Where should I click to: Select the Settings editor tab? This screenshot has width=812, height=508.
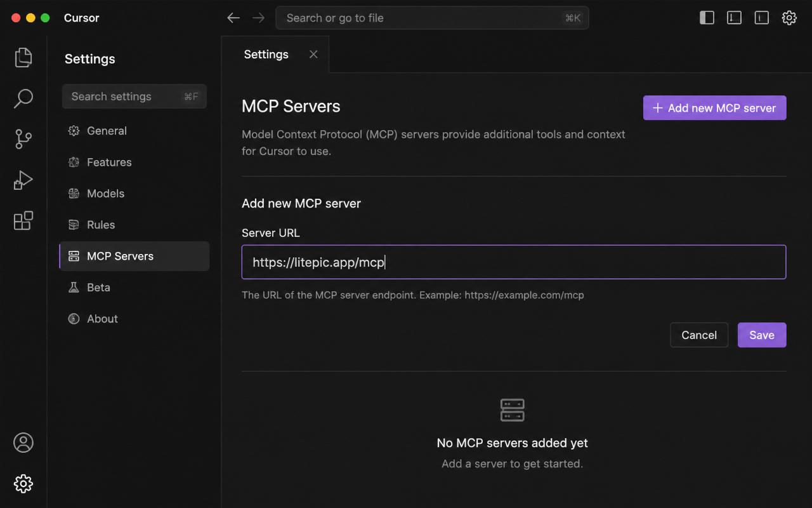click(x=275, y=55)
